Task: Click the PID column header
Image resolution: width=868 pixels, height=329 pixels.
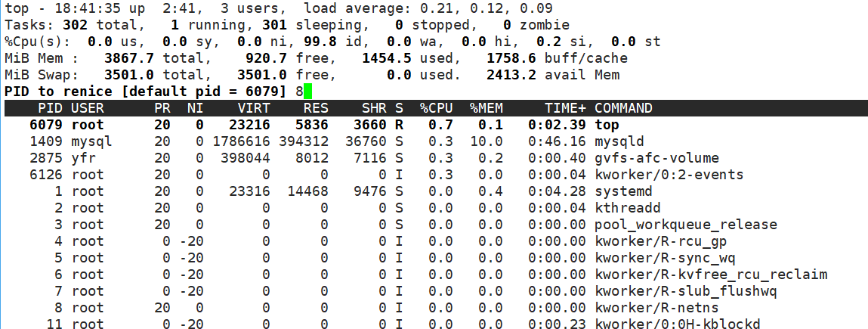Action: click(x=50, y=109)
